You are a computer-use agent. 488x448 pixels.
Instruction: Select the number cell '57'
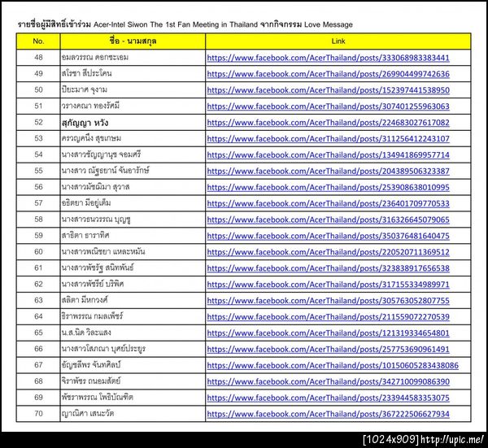click(x=38, y=202)
